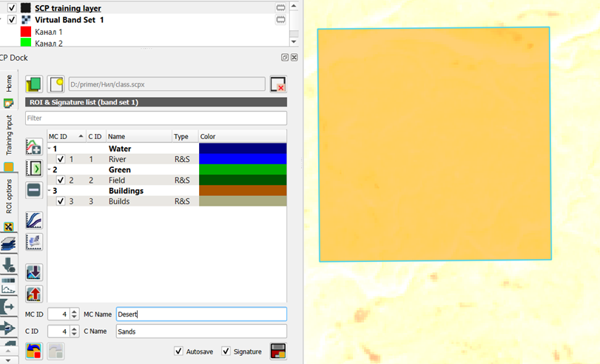600x364 pixels.
Task: Toggle SCP training layer visibility
Action: click(12, 7)
